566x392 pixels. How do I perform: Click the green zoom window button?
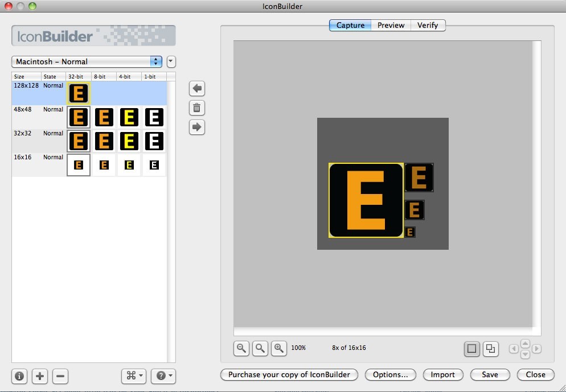[32, 6]
